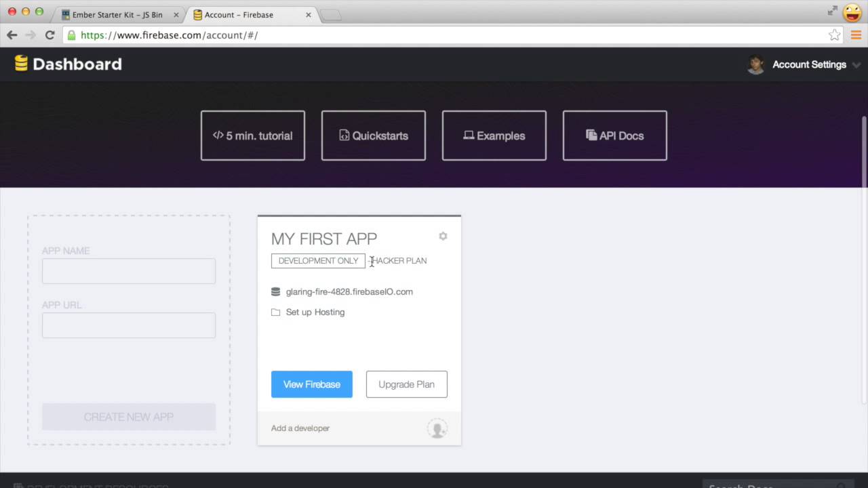Click the database icon next to glaring-fire-4828
The image size is (868, 488).
(275, 291)
